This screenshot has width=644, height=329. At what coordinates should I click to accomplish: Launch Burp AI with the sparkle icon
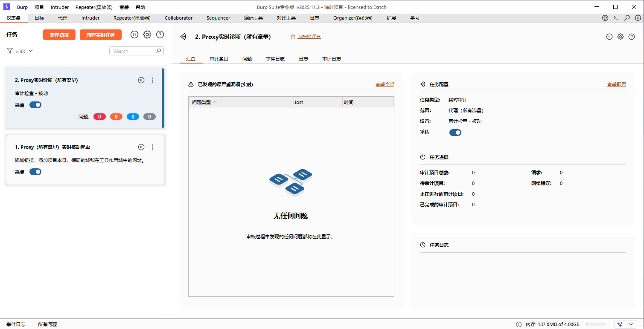pos(619,324)
